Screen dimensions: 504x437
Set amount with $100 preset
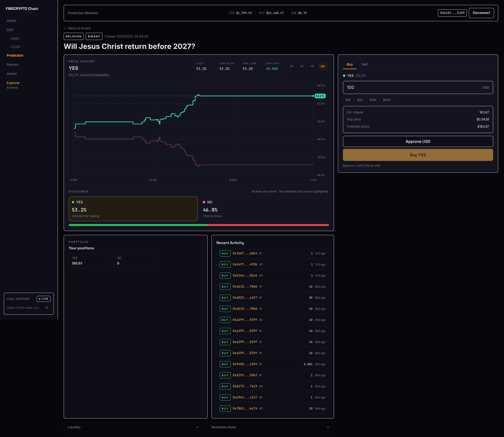[373, 100]
